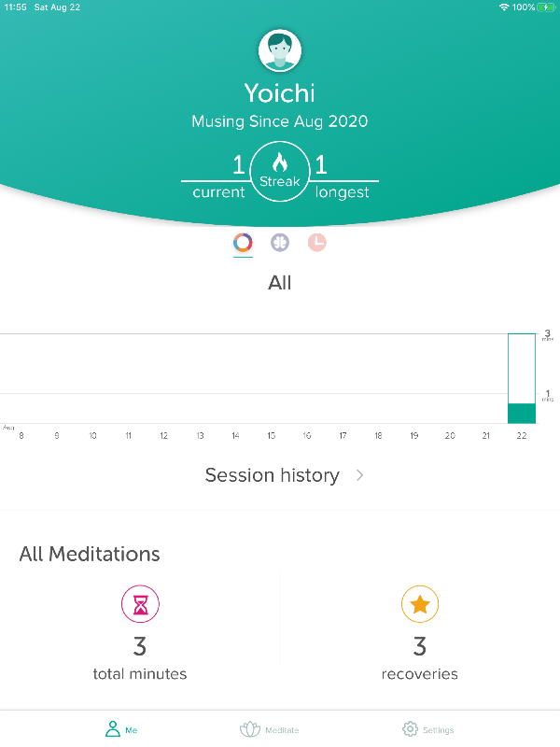Screen dimensions: 560x747
Task: Switch to the Meditate tab
Action: tap(269, 729)
